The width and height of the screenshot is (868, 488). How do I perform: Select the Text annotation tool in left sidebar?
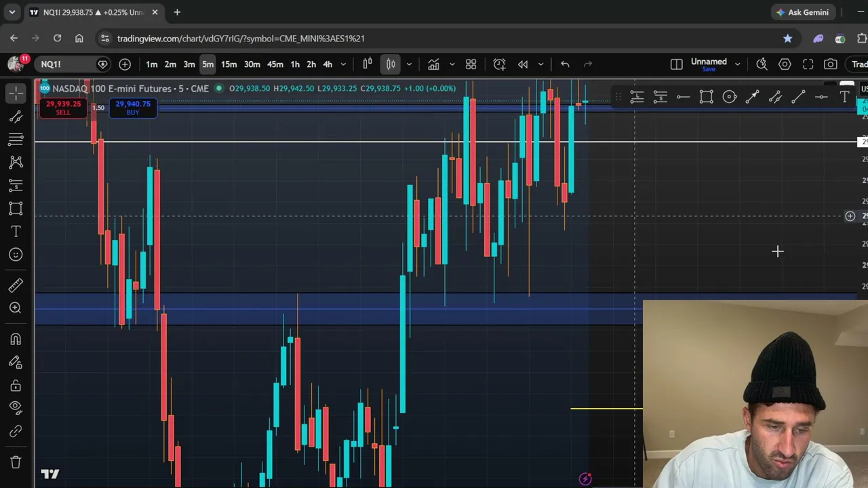(x=16, y=232)
